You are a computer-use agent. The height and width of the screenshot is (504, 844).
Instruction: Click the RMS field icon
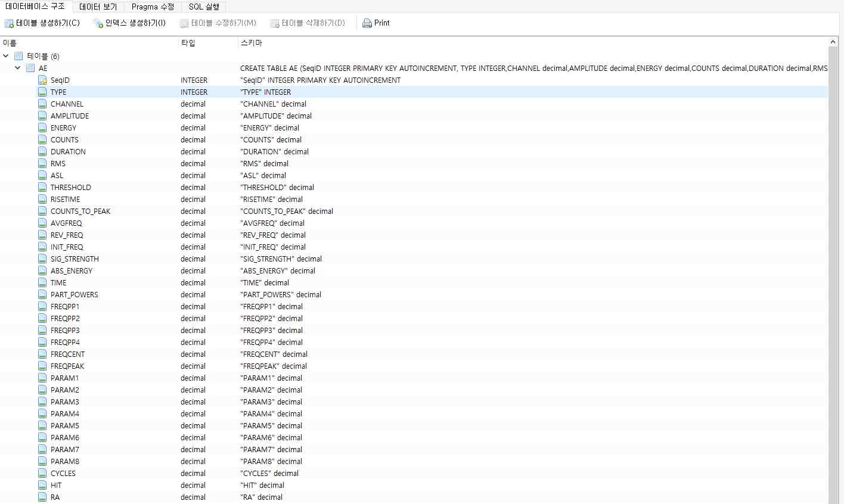coord(42,163)
